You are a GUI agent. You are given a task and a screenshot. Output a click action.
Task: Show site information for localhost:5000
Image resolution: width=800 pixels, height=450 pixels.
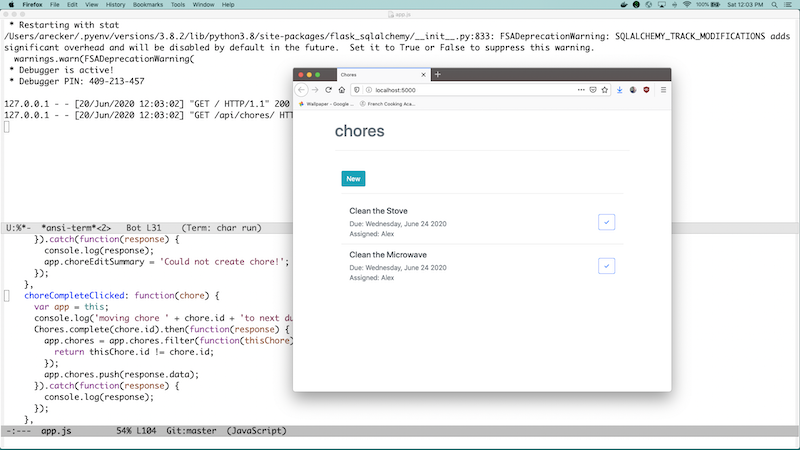(368, 90)
